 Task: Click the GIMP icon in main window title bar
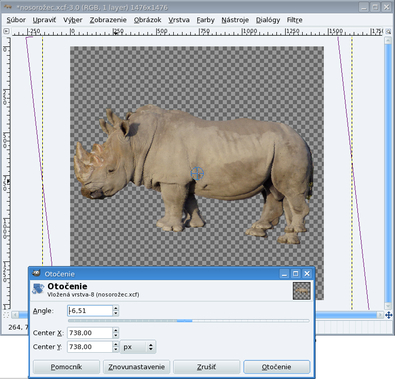tap(8, 7)
